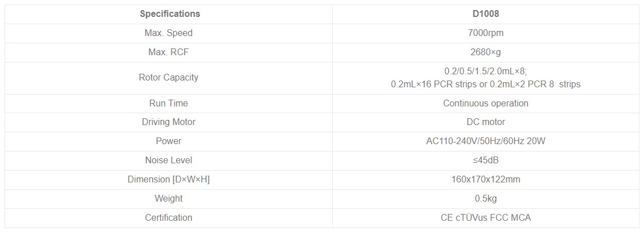Click the Rotor Capacity label
Screen dimensions: 644x232
coord(168,78)
